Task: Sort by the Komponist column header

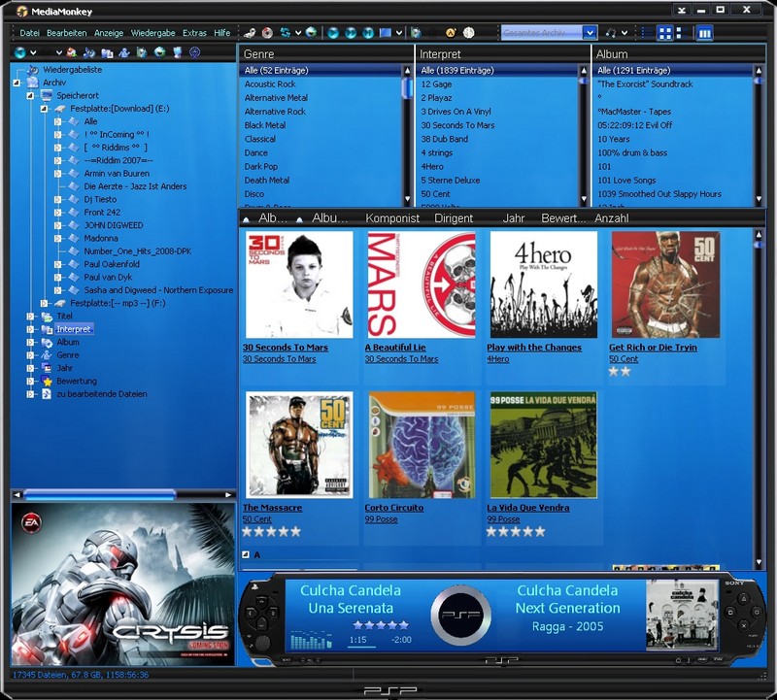Action: (x=392, y=218)
